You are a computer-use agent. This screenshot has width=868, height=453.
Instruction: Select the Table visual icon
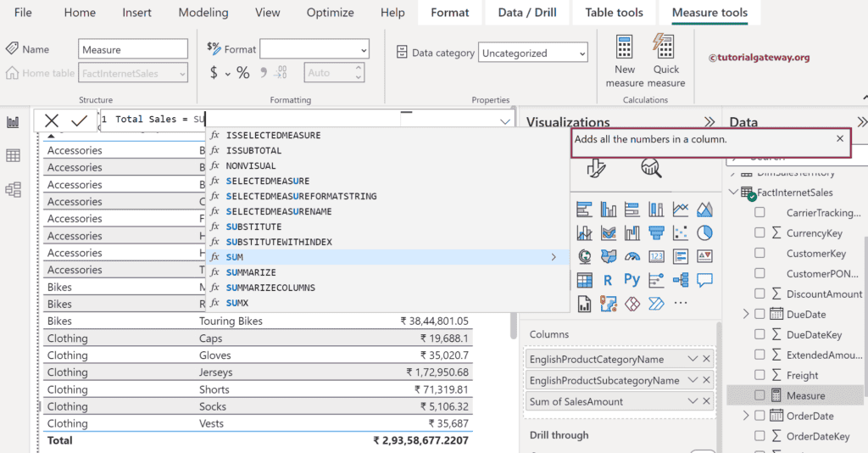pyautogui.click(x=584, y=280)
